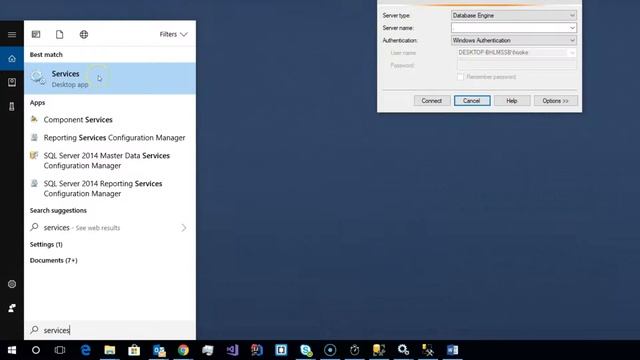Image resolution: width=640 pixels, height=360 pixels.
Task: Open the devices icon below Notebook in sidebar
Action: click(x=12, y=107)
